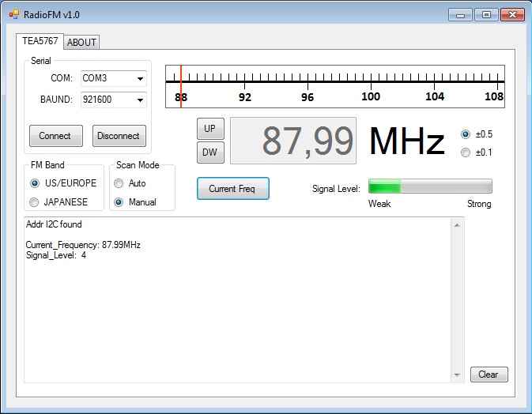Screen dimensions: 532x414
Task: Click the "Current_Frequency: 87.99MHz" log line
Action: 83,245
